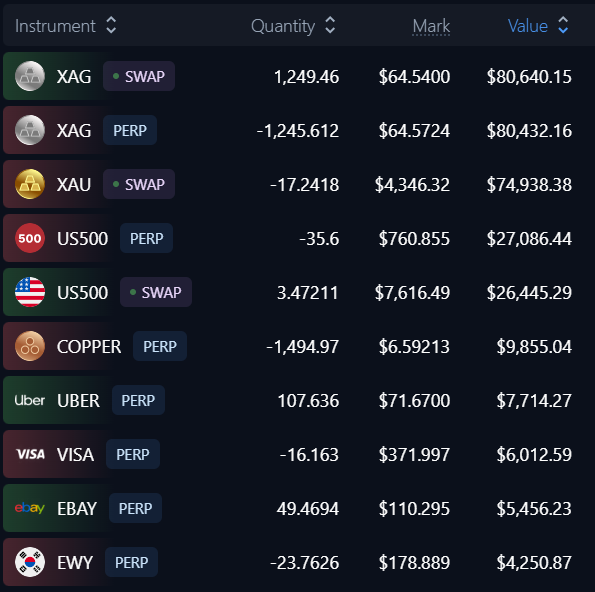The image size is (595, 592).
Task: Click mark price $64.5724
Action: coord(414,131)
